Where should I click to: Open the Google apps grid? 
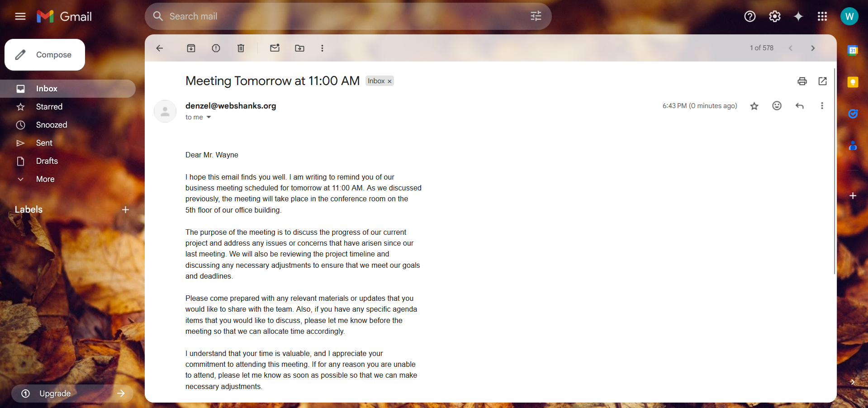point(822,17)
